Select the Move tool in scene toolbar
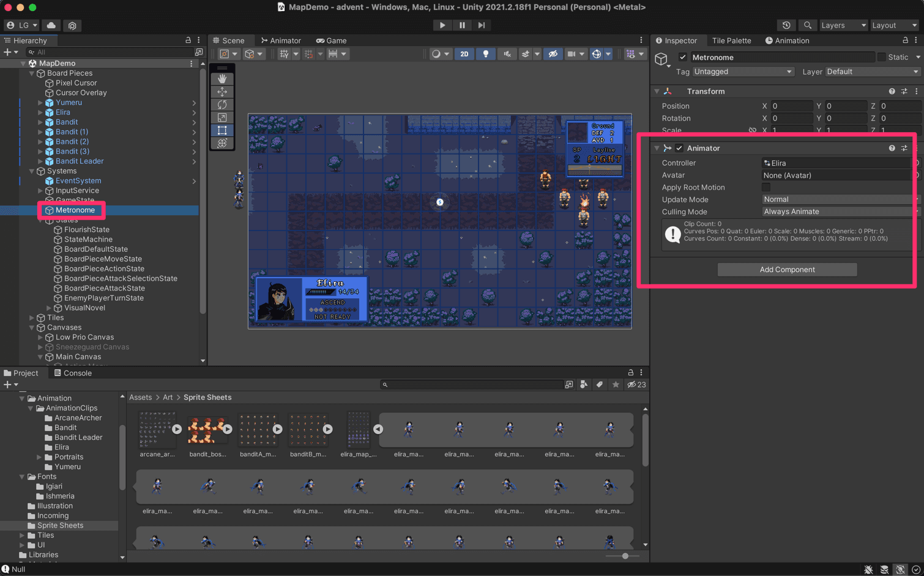Image resolution: width=924 pixels, height=576 pixels. (222, 92)
